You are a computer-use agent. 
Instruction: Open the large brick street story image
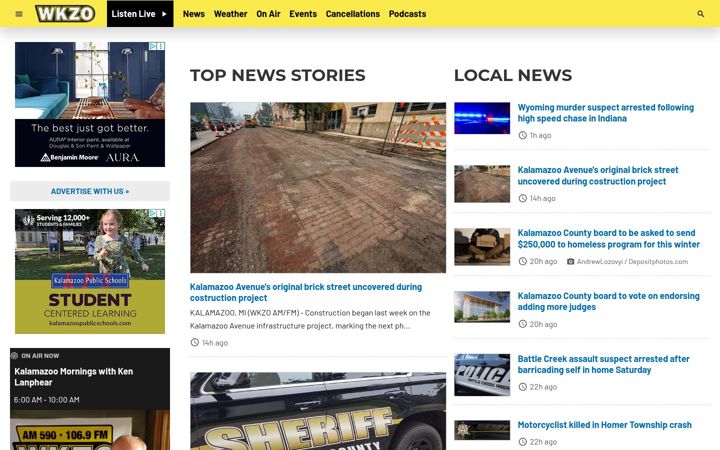[x=318, y=187]
